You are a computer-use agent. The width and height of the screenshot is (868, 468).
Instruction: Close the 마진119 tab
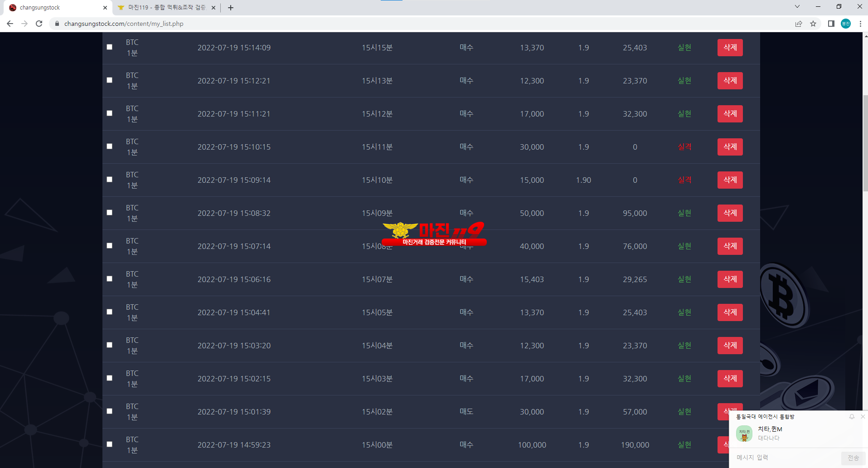(213, 8)
